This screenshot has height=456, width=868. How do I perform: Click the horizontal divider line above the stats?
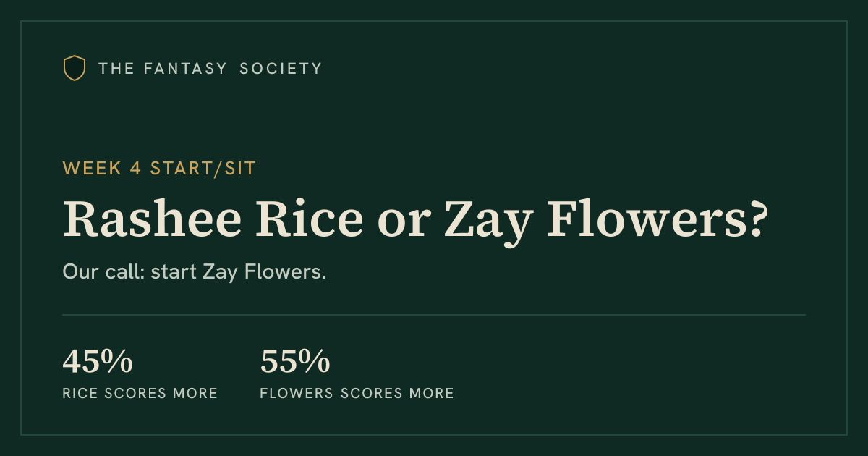point(434,315)
